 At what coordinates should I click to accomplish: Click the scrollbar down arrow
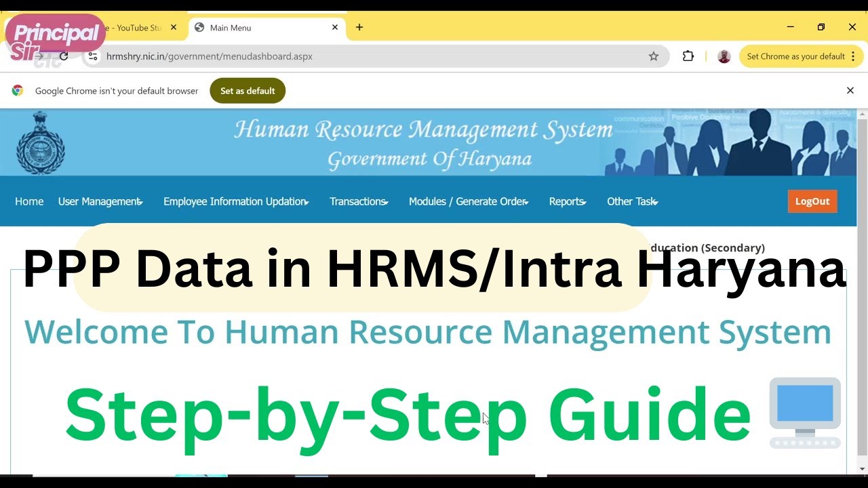tap(862, 468)
